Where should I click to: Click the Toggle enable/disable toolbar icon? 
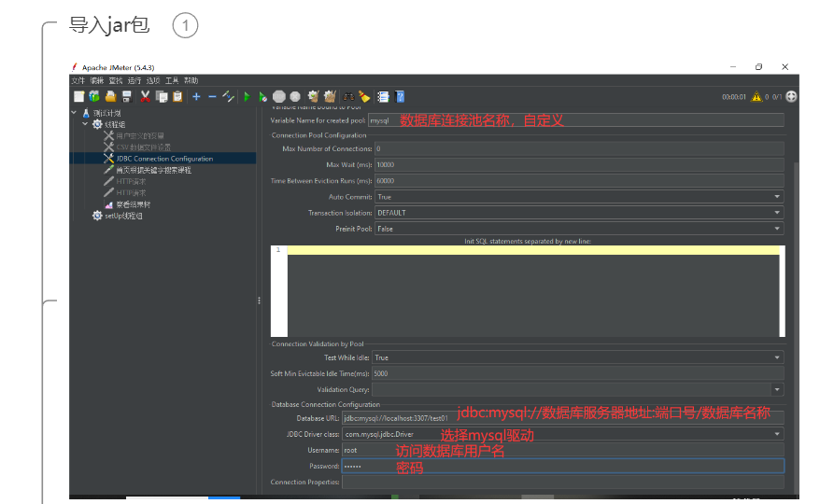(228, 96)
